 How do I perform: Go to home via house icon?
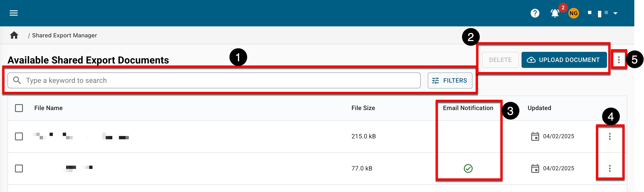14,35
